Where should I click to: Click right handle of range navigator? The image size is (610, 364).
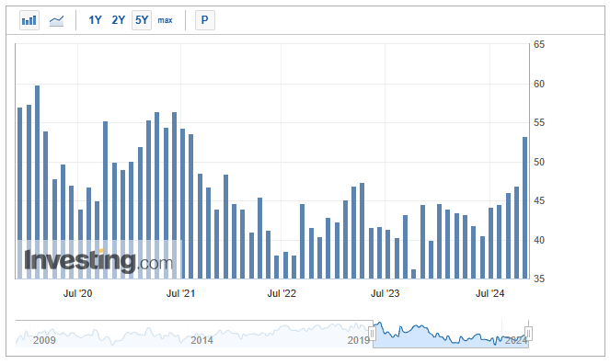coord(528,334)
